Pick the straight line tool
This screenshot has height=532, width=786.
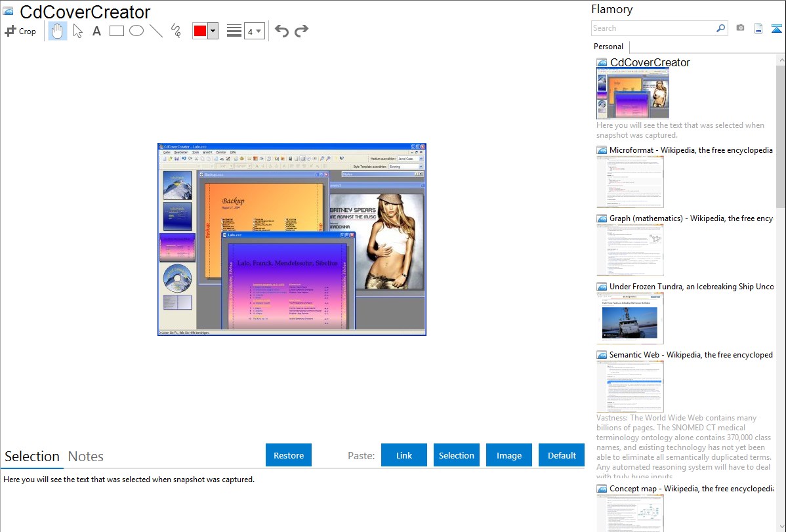156,31
